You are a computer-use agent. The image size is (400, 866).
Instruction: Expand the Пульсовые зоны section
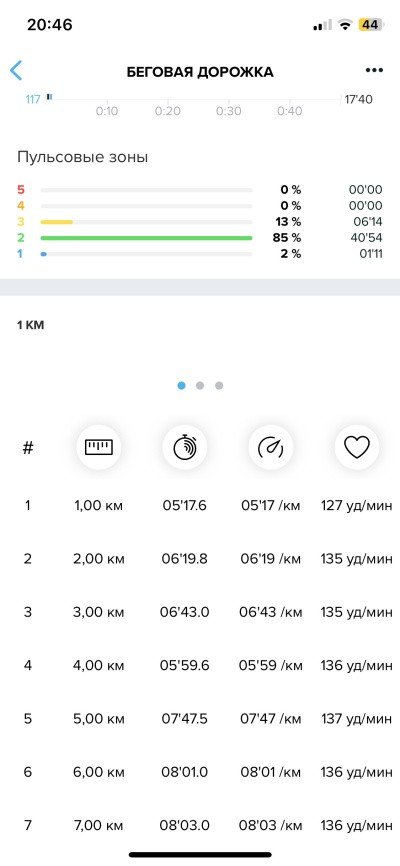click(x=83, y=157)
